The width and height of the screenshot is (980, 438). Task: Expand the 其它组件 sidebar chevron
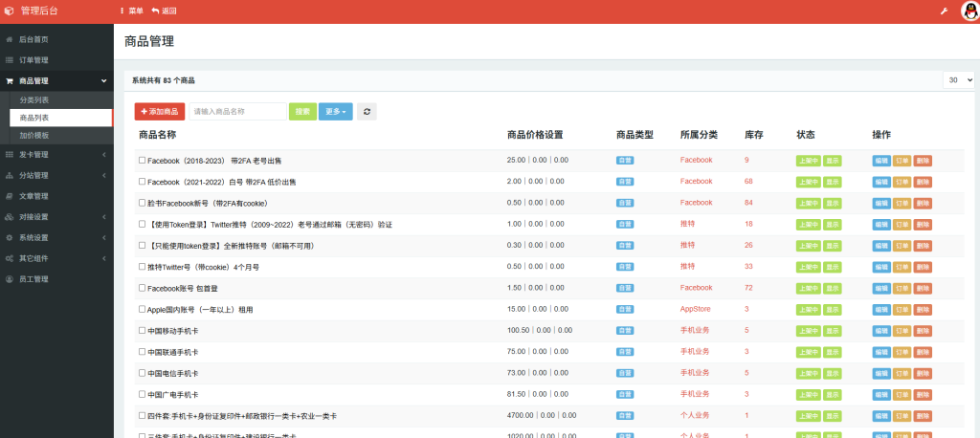pyautogui.click(x=103, y=258)
